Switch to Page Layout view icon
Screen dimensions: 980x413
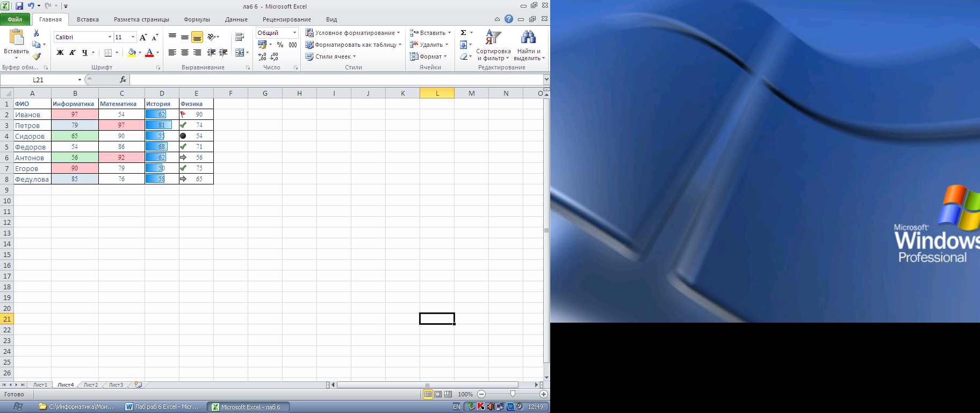tap(438, 394)
